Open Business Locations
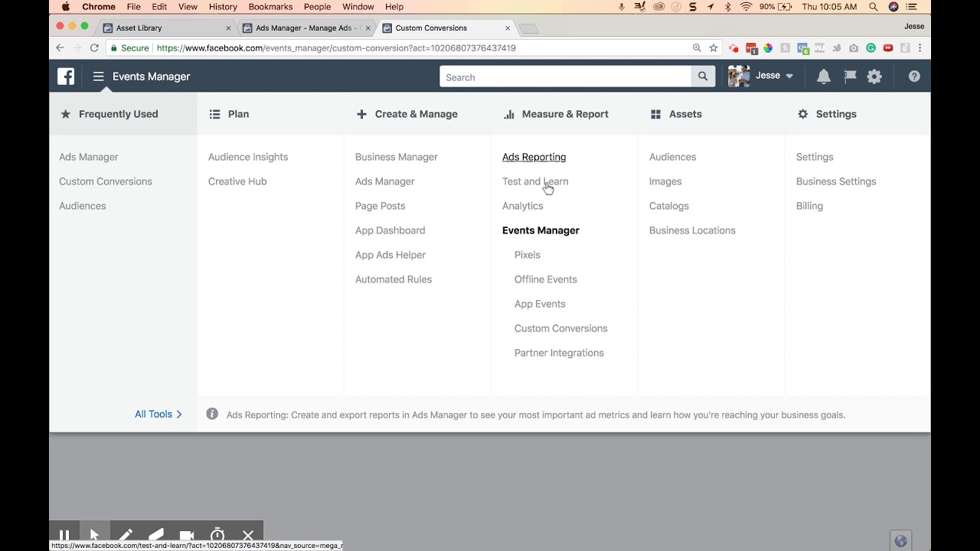This screenshot has height=551, width=980. pyautogui.click(x=692, y=230)
